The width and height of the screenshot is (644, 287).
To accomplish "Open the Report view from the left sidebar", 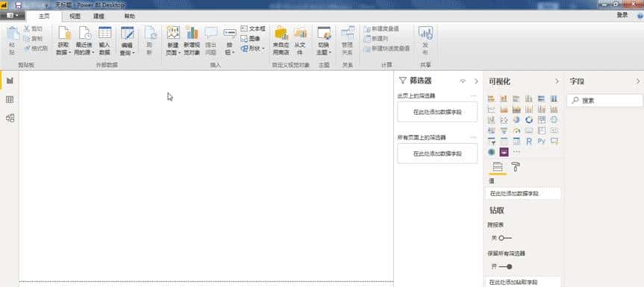I will coord(10,81).
